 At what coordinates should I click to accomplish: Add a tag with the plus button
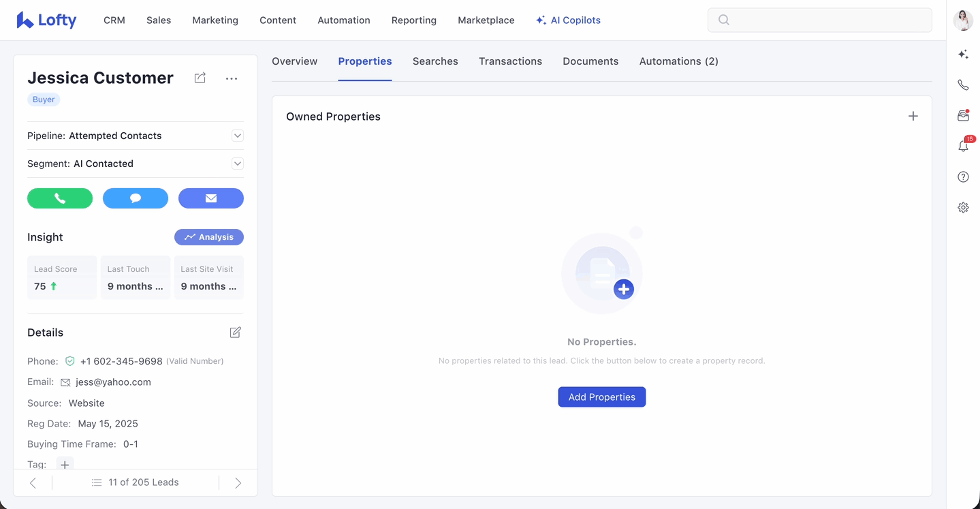coord(65,465)
